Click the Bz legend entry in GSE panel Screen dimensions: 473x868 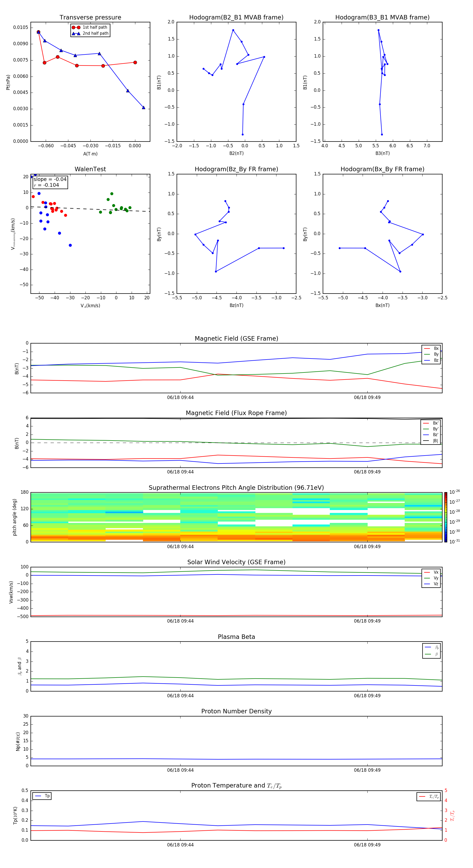pos(431,360)
